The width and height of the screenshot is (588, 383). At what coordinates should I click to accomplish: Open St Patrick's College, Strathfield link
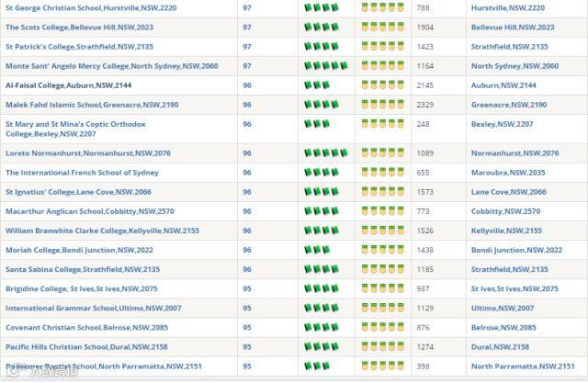point(79,47)
